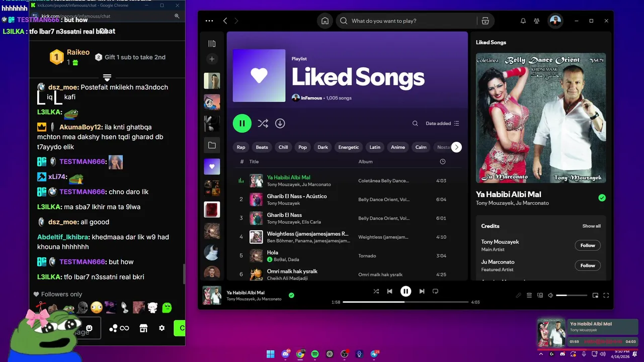Open artist Cheikh Ali Madjadji link
The width and height of the screenshot is (644, 362).
pos(287,278)
